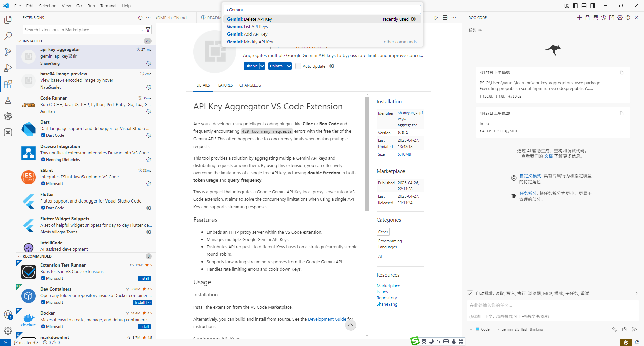Copy the 'hello' task entry
The height and width of the screenshot is (346, 644).
tap(622, 113)
